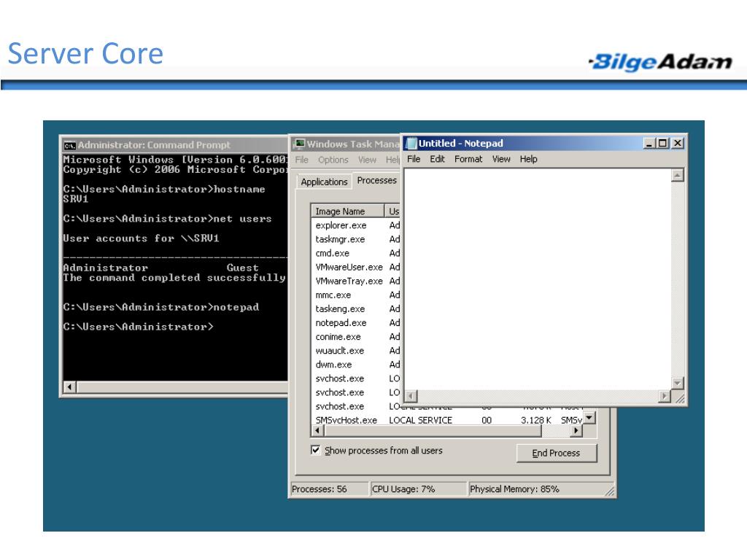747x560 pixels.
Task: Click the Windows Task Manager title icon
Action: coord(299,144)
